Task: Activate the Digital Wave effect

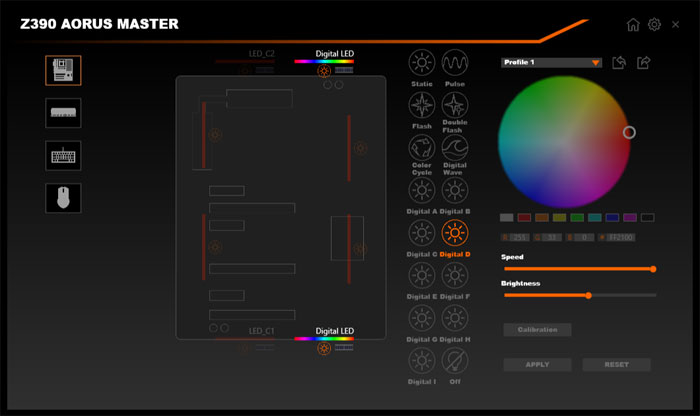Action: point(454,148)
